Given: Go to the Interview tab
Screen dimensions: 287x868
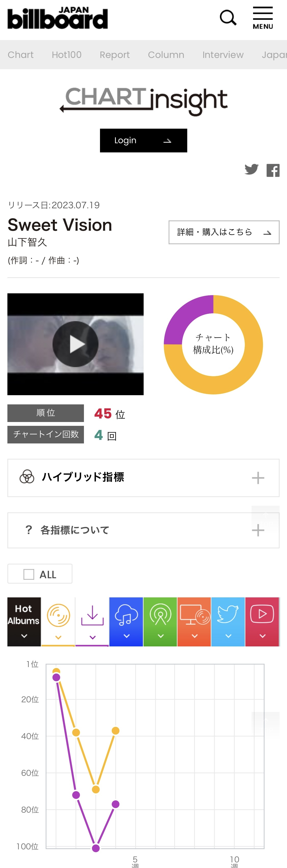Looking at the screenshot, I should [x=223, y=55].
